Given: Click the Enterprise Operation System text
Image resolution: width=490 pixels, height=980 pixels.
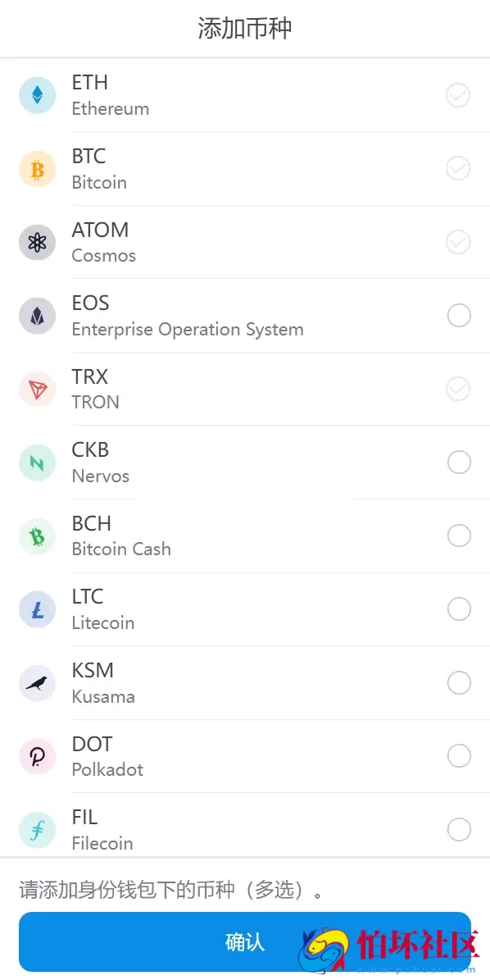Looking at the screenshot, I should (188, 329).
